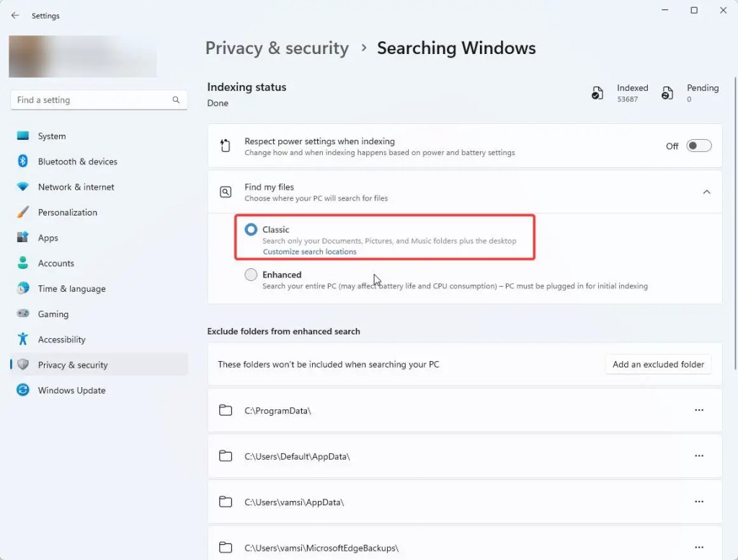The image size is (738, 560).
Task: Click the Pending count 0
Action: point(689,99)
